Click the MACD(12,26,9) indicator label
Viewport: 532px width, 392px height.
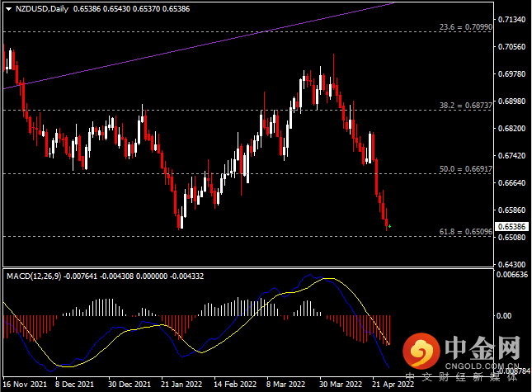[34, 276]
